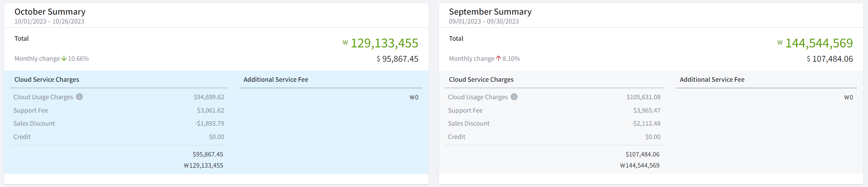This screenshot has height=187, width=868.
Task: Select September Sales Discount amount -$2,112.48
Action: click(x=646, y=124)
